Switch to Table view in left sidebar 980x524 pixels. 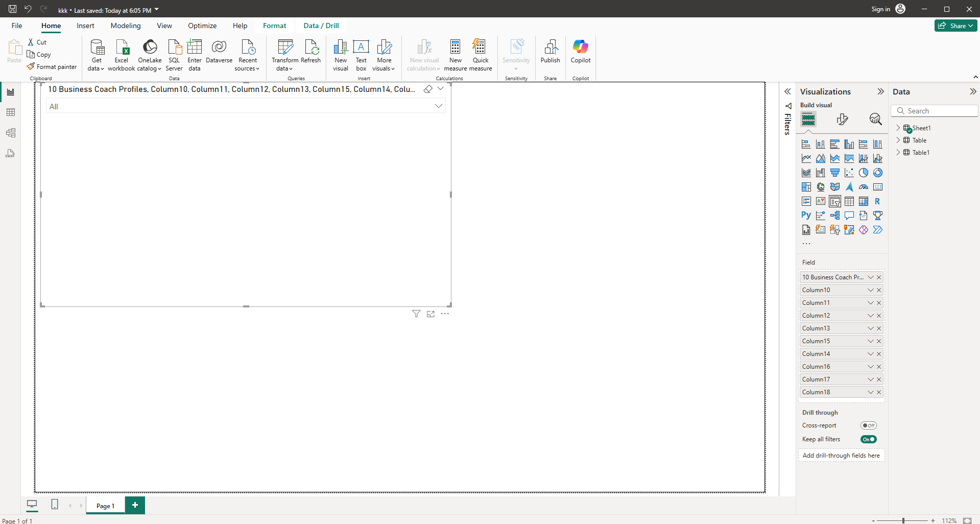[11, 112]
